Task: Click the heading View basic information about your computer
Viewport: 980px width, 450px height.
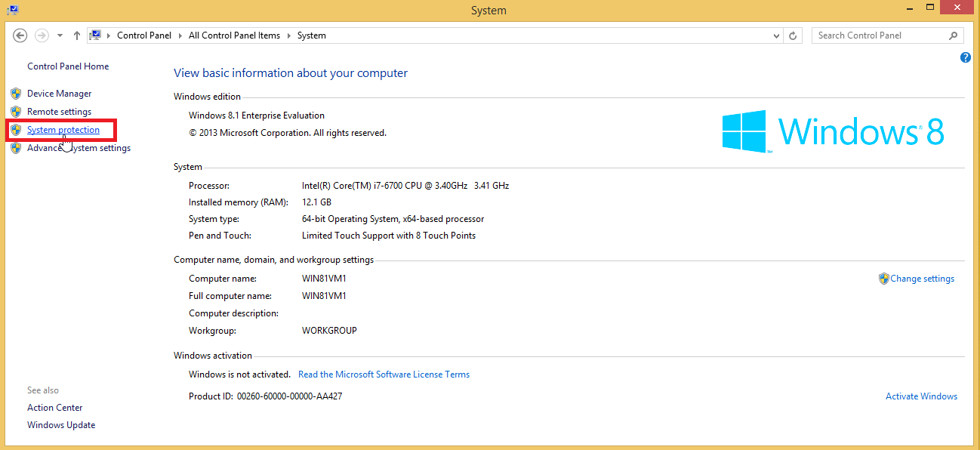Action: (x=291, y=73)
